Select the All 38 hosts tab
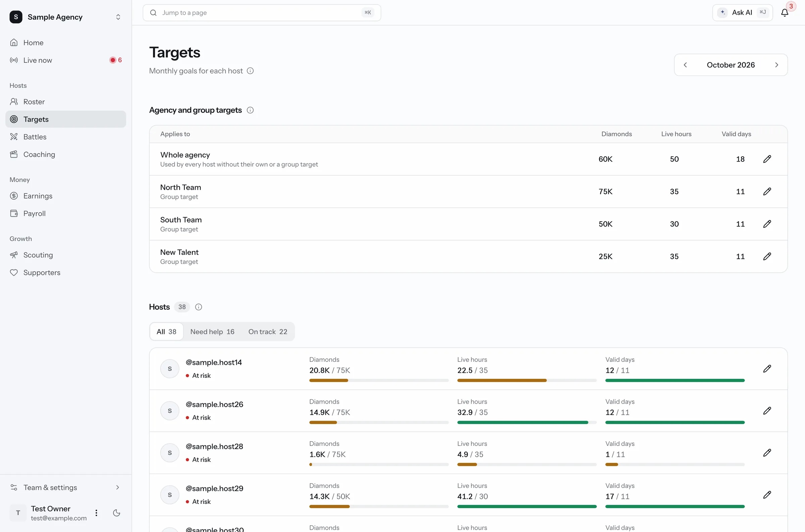Screen dimensions: 805x532 166,332
